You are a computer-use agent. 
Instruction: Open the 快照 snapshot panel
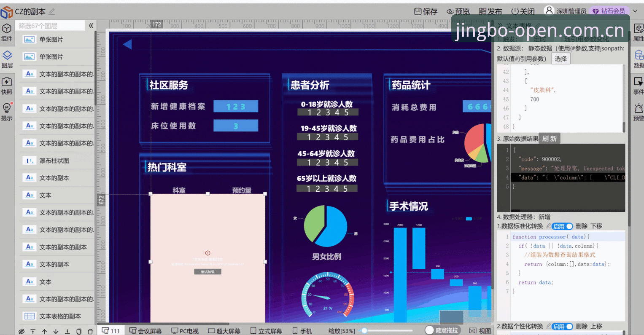pyautogui.click(x=7, y=86)
